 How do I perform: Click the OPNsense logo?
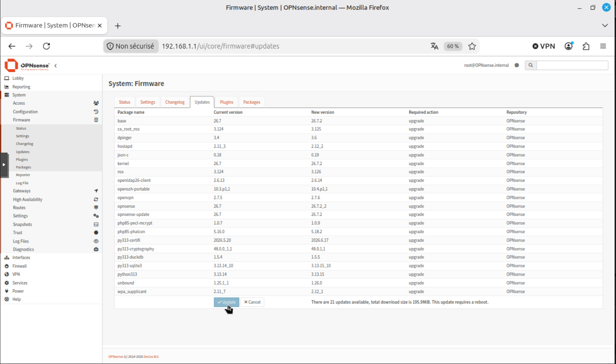pos(27,65)
